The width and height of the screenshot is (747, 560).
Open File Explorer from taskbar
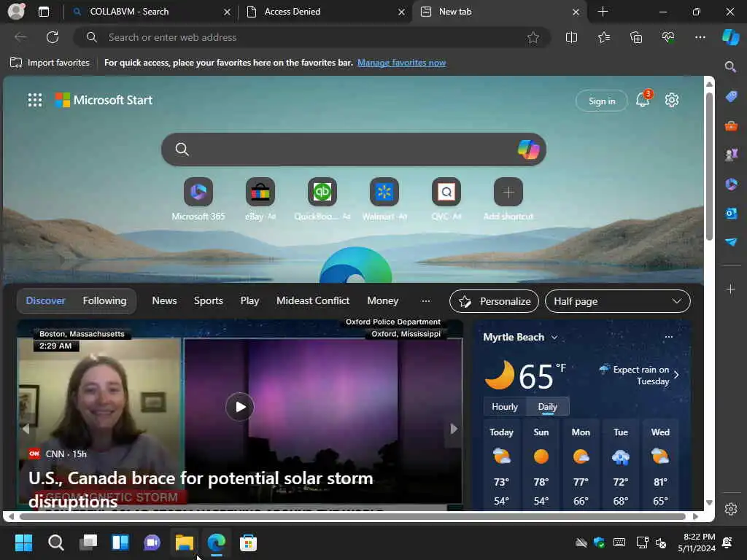(x=185, y=542)
